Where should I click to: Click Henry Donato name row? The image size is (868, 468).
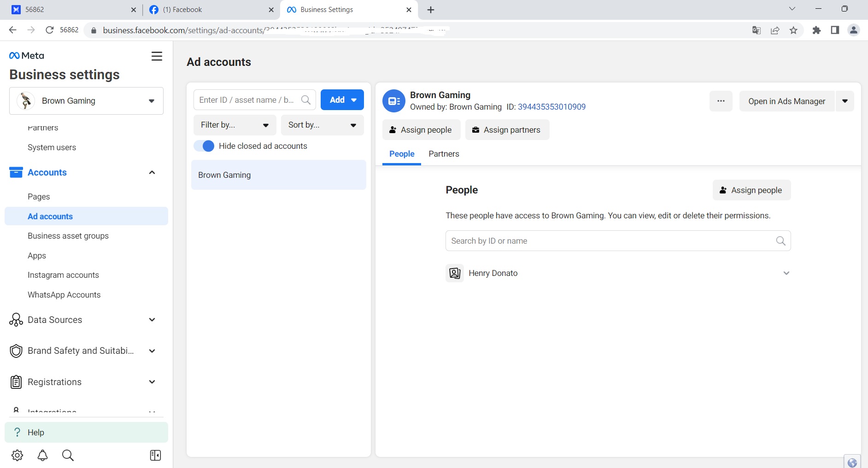point(618,273)
